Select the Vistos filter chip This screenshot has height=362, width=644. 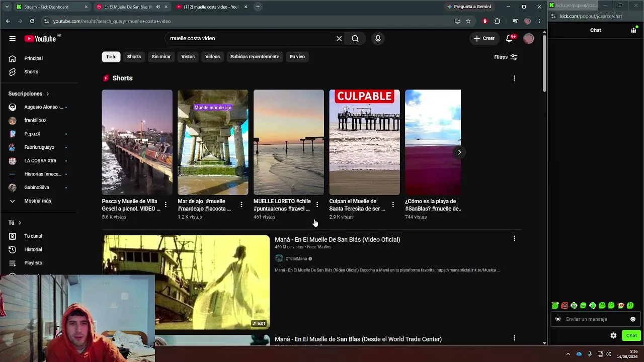188,57
